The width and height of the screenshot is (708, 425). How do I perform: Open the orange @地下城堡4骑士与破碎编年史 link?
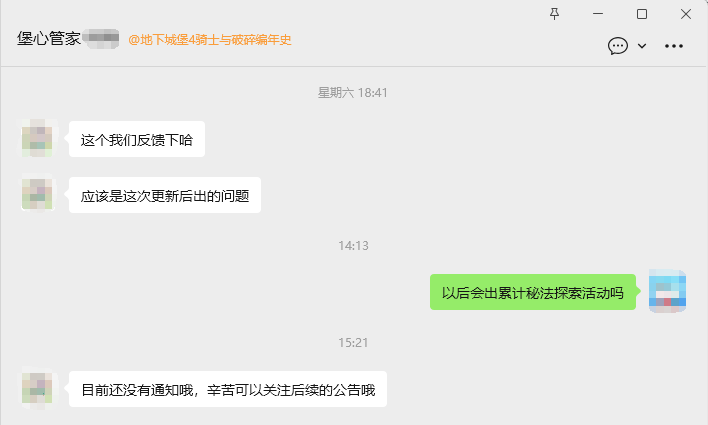(x=210, y=40)
